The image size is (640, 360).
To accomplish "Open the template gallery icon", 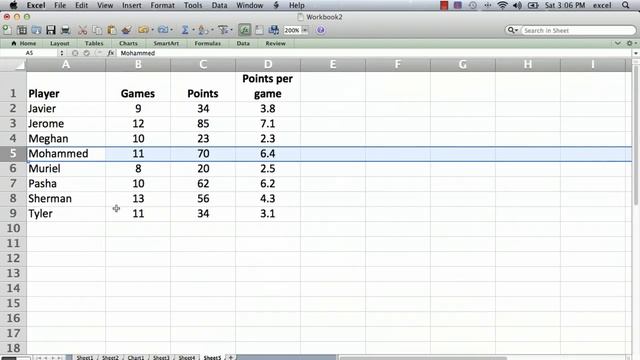I will 22,30.
